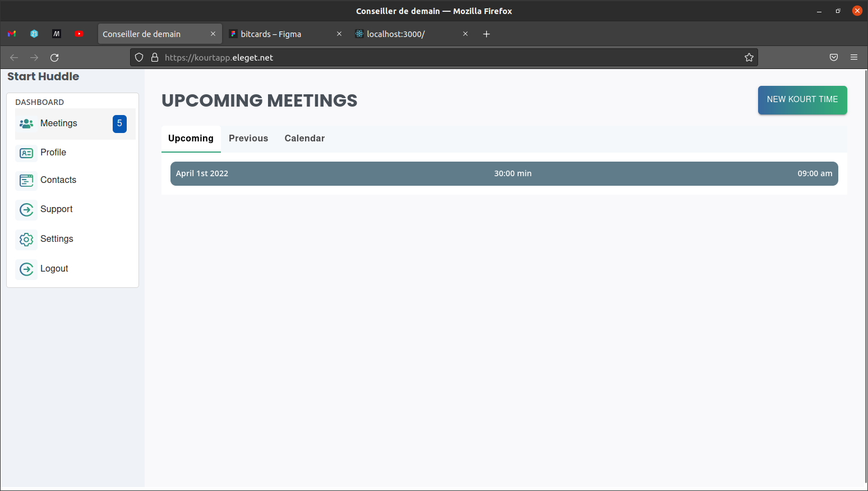Screen dimensions: 868x491
Task: Close the localhost:3000 tab
Action: 465,34
